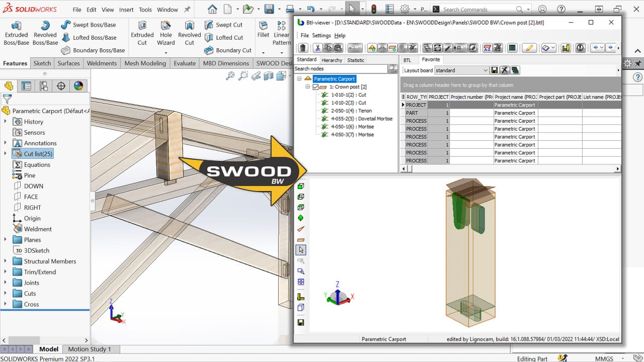Click the zoom window tool in Btl-viewer
Viewport: 644px width, 362px height.
[301, 271]
